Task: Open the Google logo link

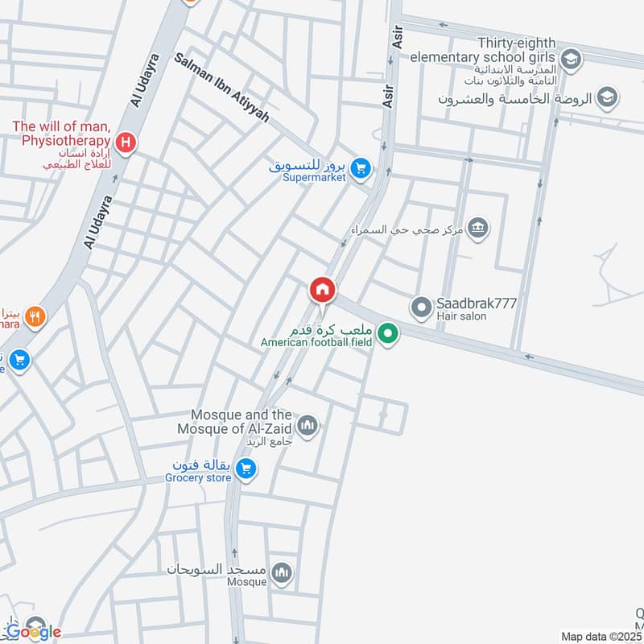Action: 34,632
